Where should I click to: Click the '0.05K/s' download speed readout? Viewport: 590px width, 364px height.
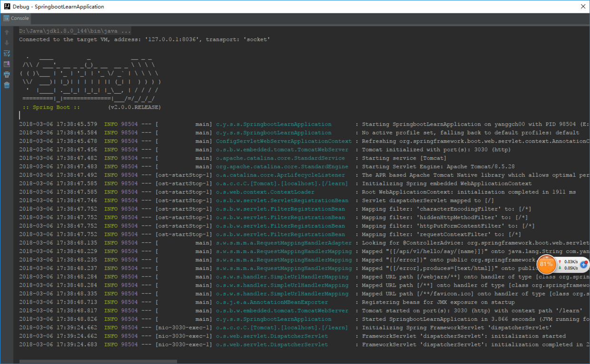pos(571,268)
